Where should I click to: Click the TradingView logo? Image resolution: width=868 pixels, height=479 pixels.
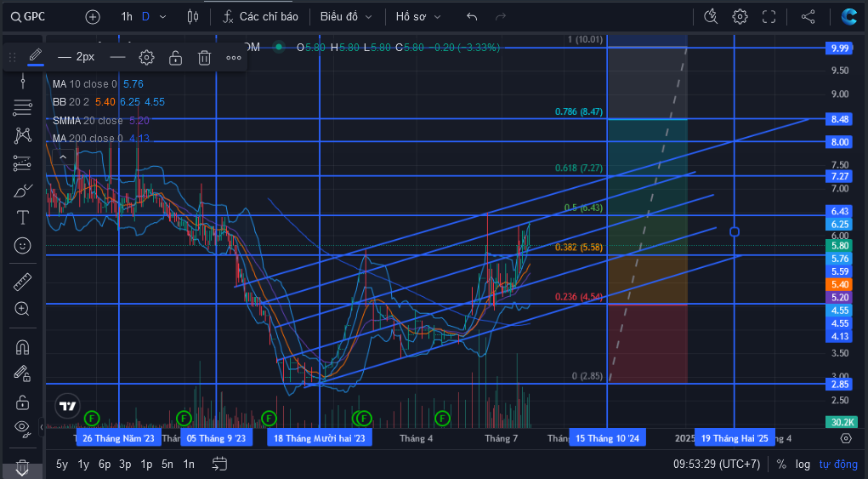point(67,407)
